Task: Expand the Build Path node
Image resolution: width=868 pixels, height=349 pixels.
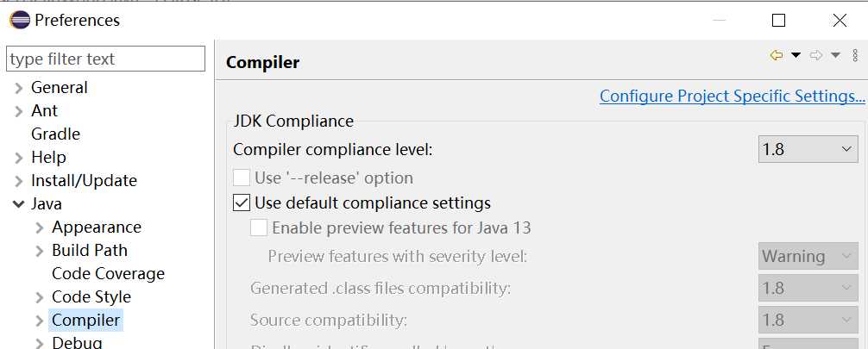Action: coord(40,251)
